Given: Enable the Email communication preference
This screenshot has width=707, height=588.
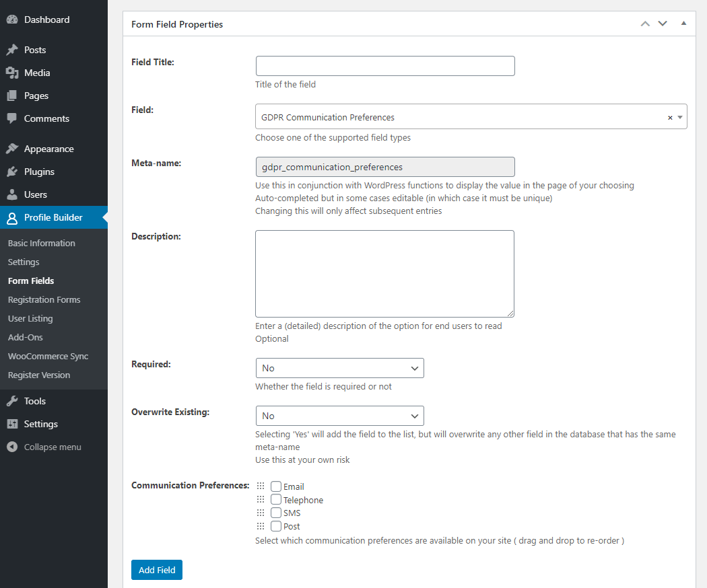Looking at the screenshot, I should 276,486.
